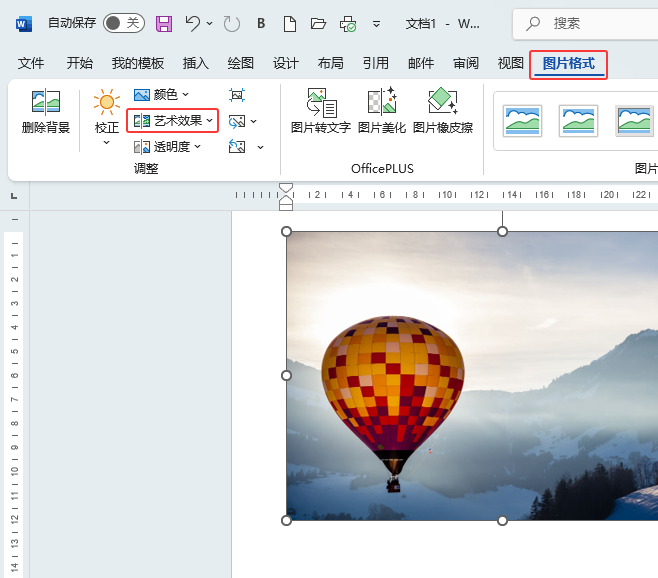Image resolution: width=658 pixels, height=578 pixels.
Task: Open the 透明度 (Transparency) dropdown
Action: point(167,147)
